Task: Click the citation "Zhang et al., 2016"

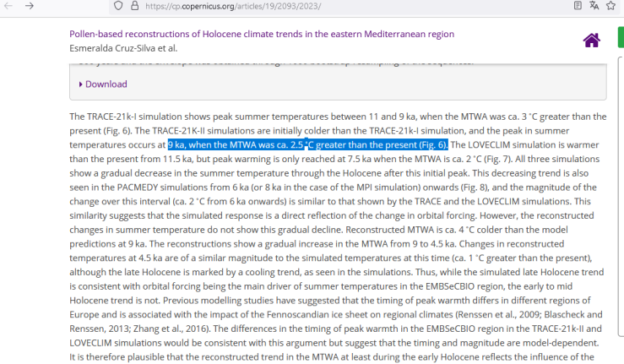Action: [x=171, y=329]
